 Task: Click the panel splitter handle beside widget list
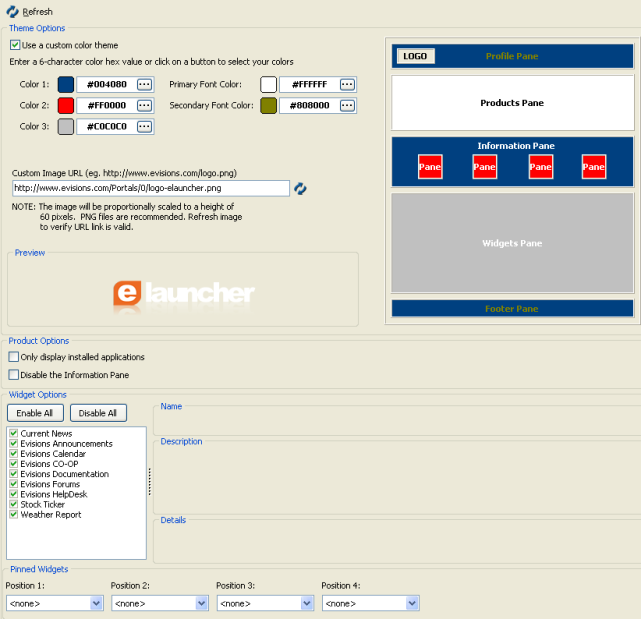[150, 482]
